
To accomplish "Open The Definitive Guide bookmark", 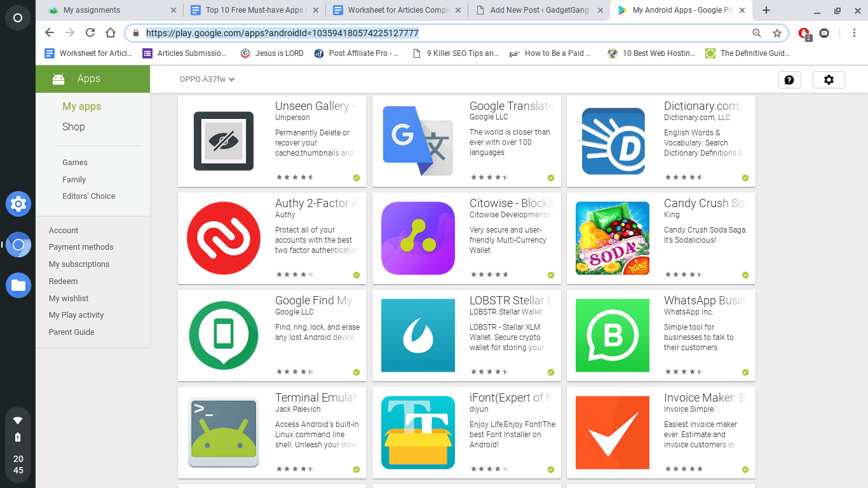I will coord(748,53).
